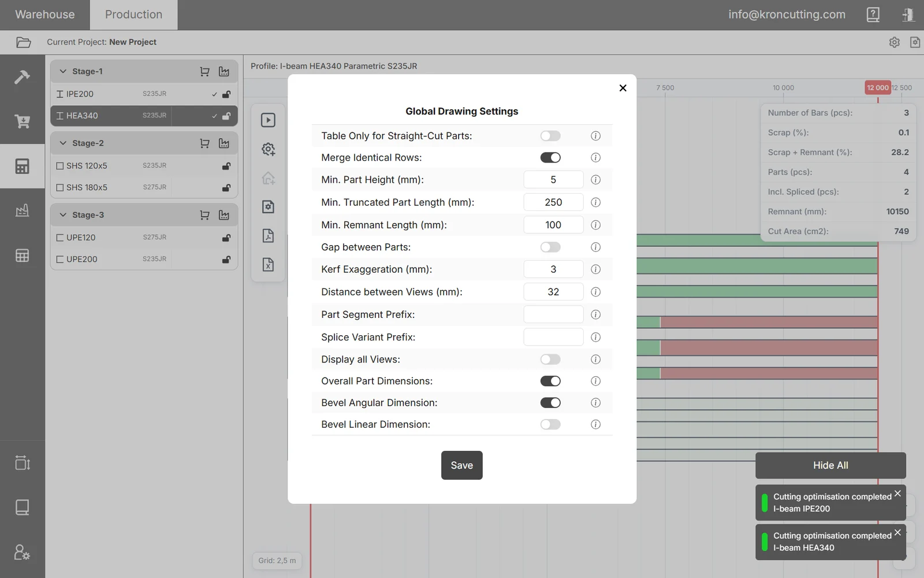Viewport: 924px width, 578px height.
Task: Disable Merge Identical Rows switch
Action: [550, 158]
